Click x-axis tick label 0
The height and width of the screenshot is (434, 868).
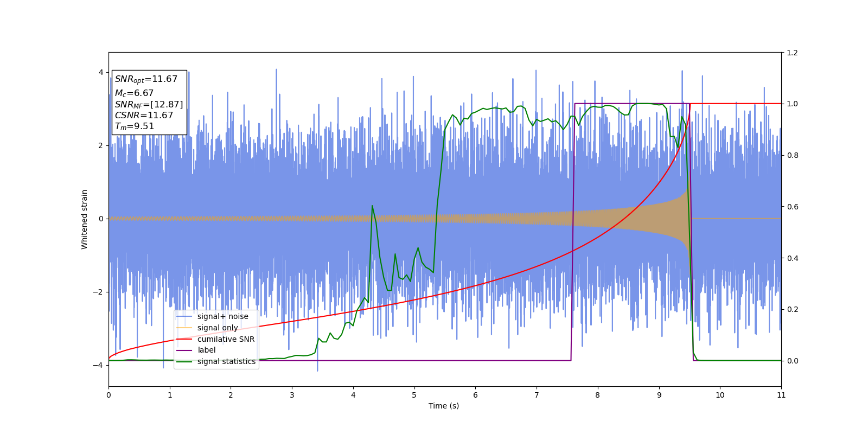click(108, 395)
